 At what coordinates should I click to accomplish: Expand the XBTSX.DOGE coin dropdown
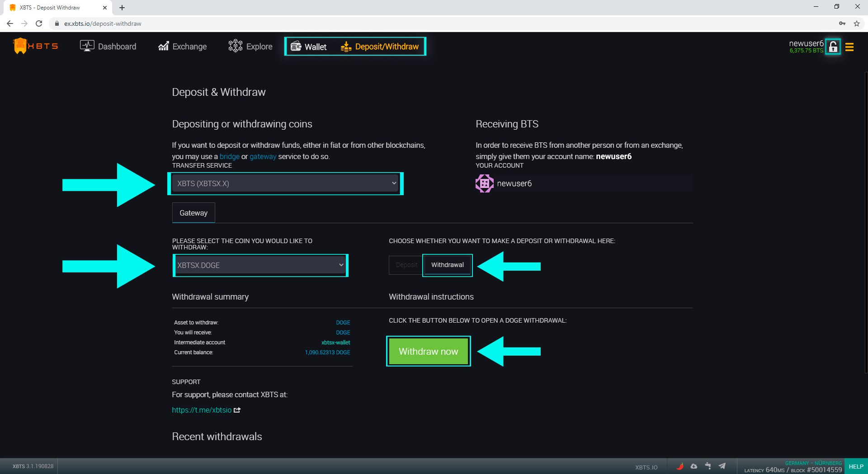pos(260,265)
